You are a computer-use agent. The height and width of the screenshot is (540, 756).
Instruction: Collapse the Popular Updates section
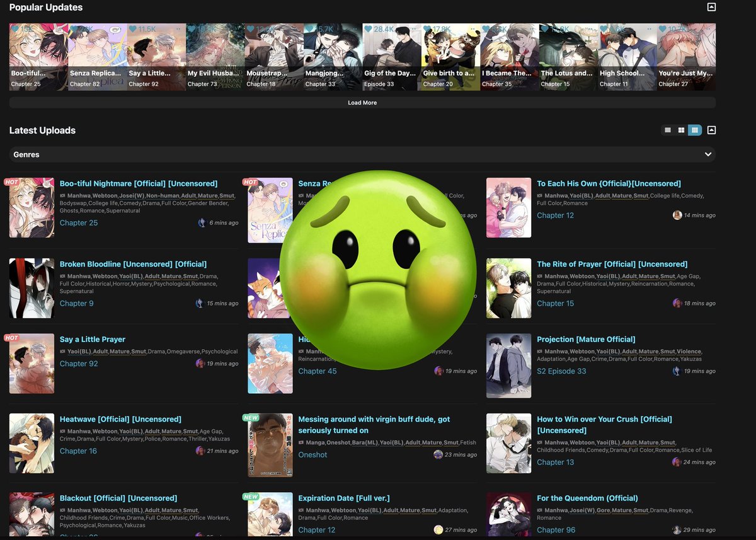point(711,7)
